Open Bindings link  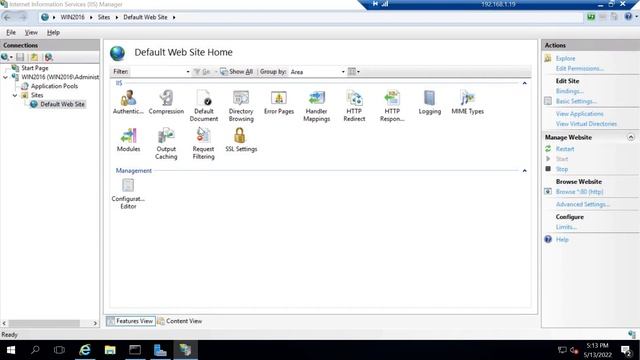(569, 91)
